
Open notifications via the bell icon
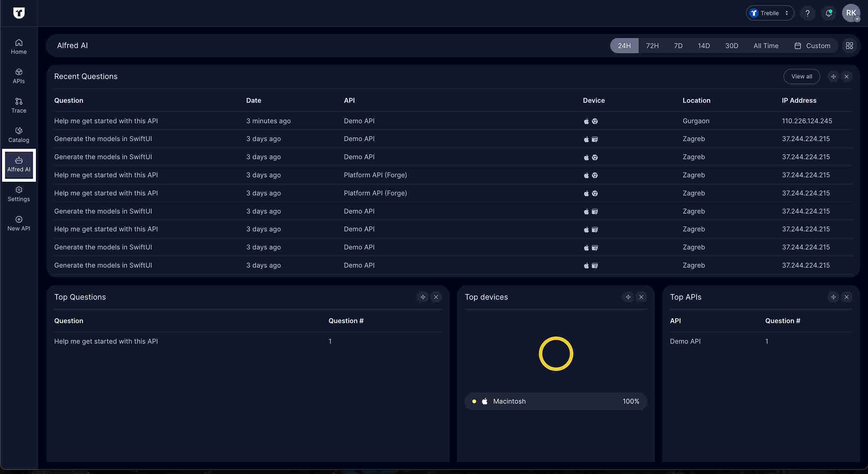[828, 13]
